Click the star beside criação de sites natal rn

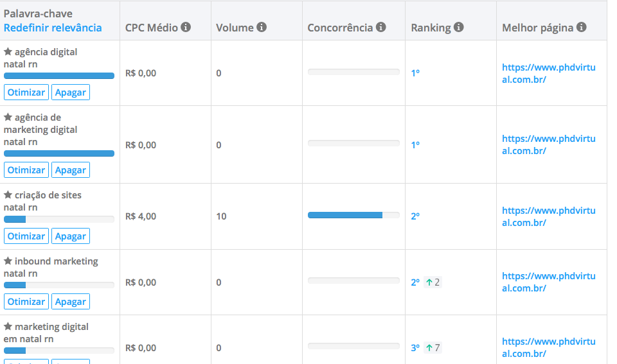coord(8,195)
